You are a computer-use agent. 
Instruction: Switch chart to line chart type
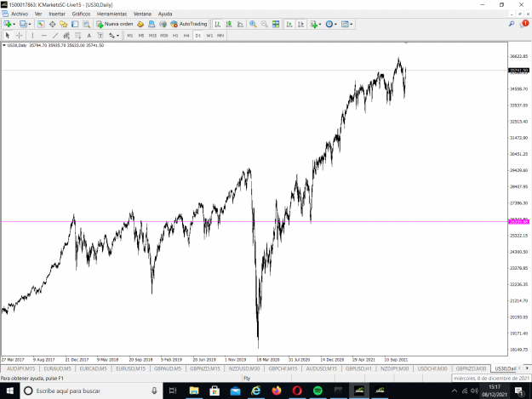click(240, 24)
